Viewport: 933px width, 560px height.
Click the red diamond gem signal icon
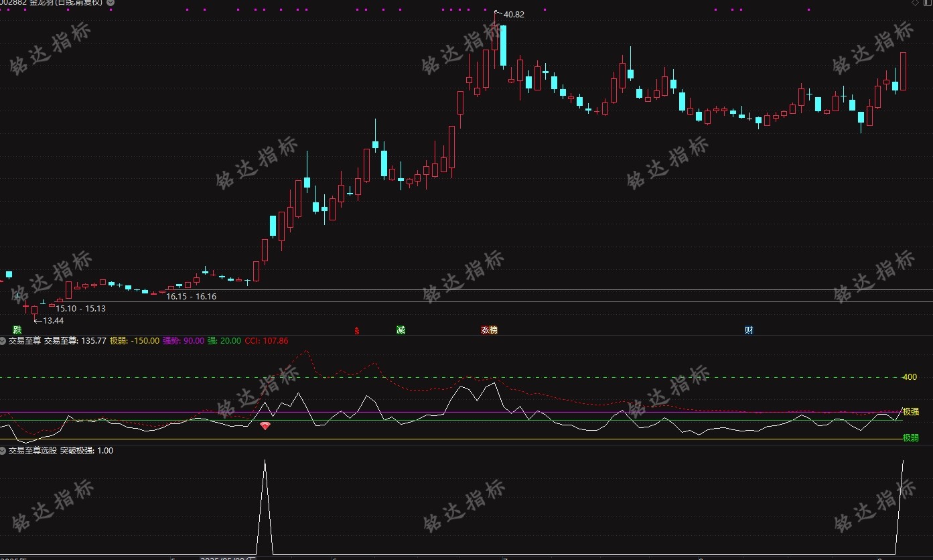[x=265, y=425]
